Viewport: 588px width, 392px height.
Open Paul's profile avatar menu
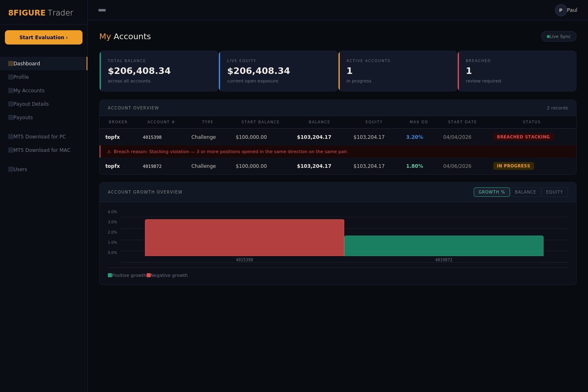pos(561,10)
